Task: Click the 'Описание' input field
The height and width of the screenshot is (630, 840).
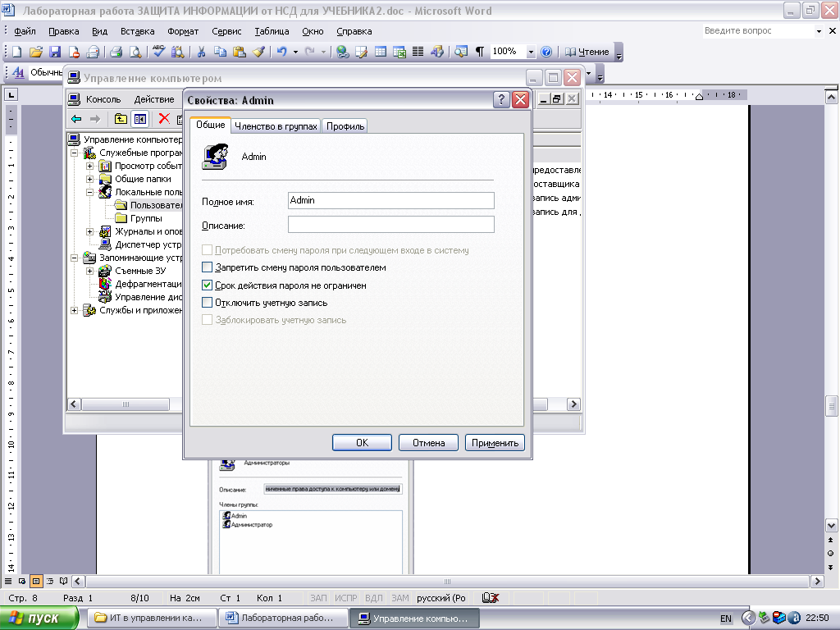Action: tap(391, 225)
